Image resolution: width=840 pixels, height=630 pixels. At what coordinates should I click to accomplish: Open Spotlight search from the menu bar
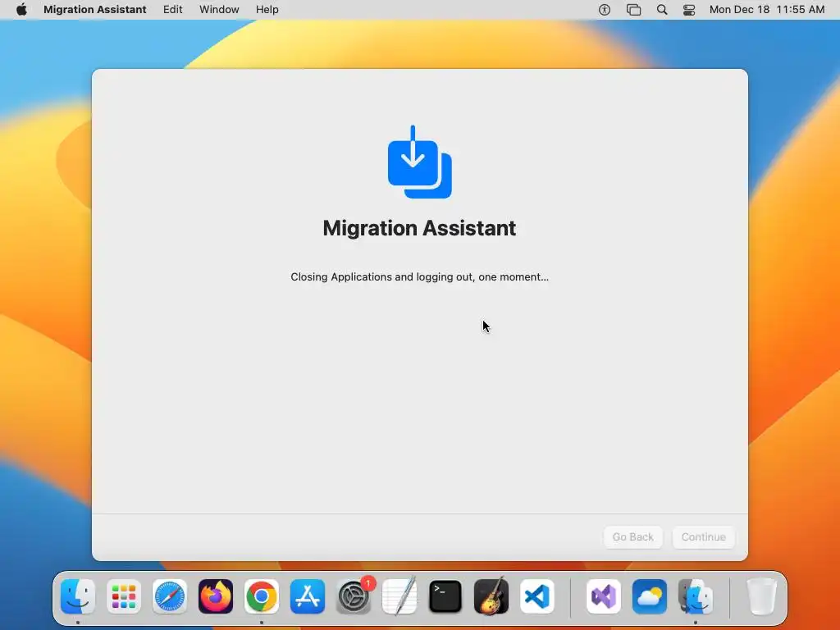[662, 10]
